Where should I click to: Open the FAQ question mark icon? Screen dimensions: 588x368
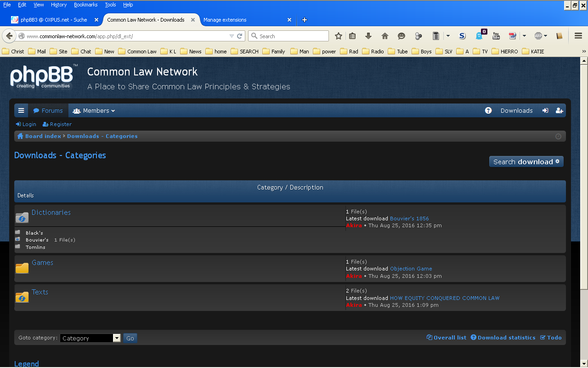click(x=488, y=110)
